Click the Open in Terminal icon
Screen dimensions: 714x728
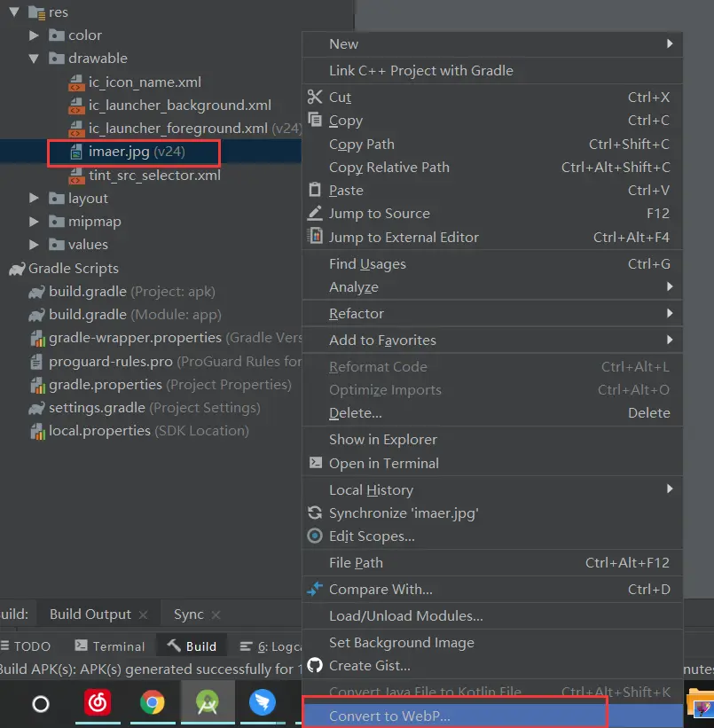tap(316, 463)
